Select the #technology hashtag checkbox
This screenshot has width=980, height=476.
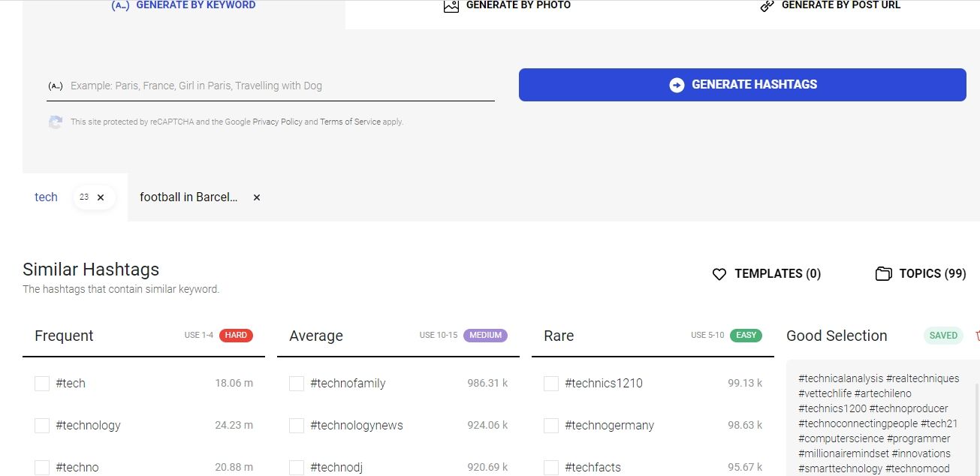42,426
